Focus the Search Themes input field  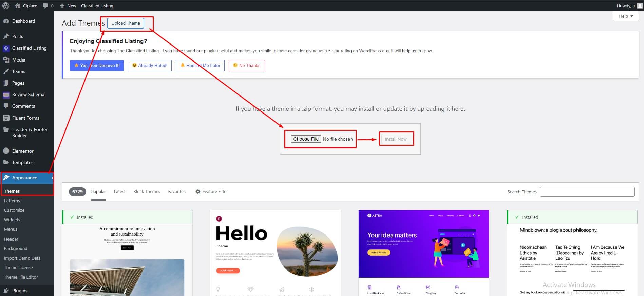587,192
